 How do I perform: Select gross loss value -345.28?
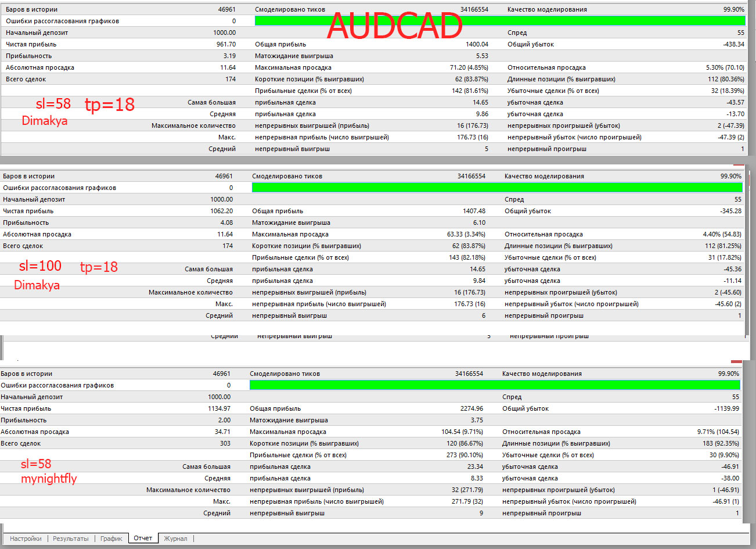[x=730, y=211]
